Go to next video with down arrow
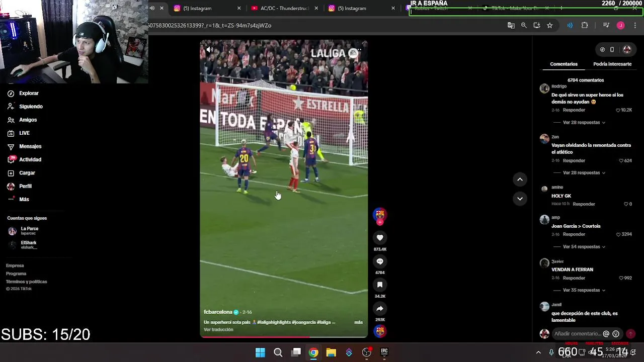The height and width of the screenshot is (362, 644). 520,199
